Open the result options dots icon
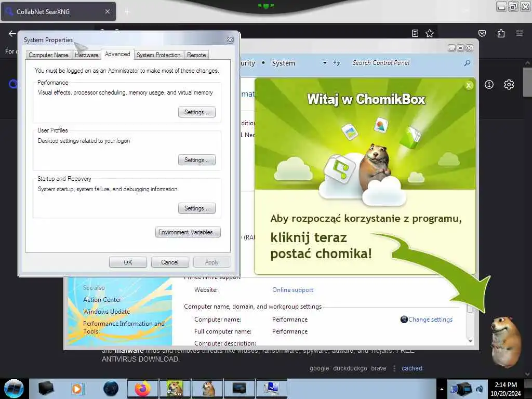The width and height of the screenshot is (532, 399). (394, 368)
